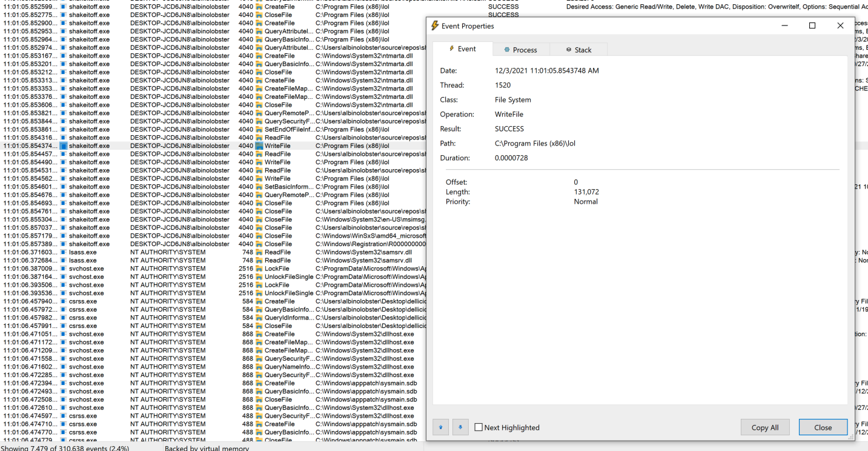Click the Copy All button
This screenshot has height=451, width=868.
point(765,427)
